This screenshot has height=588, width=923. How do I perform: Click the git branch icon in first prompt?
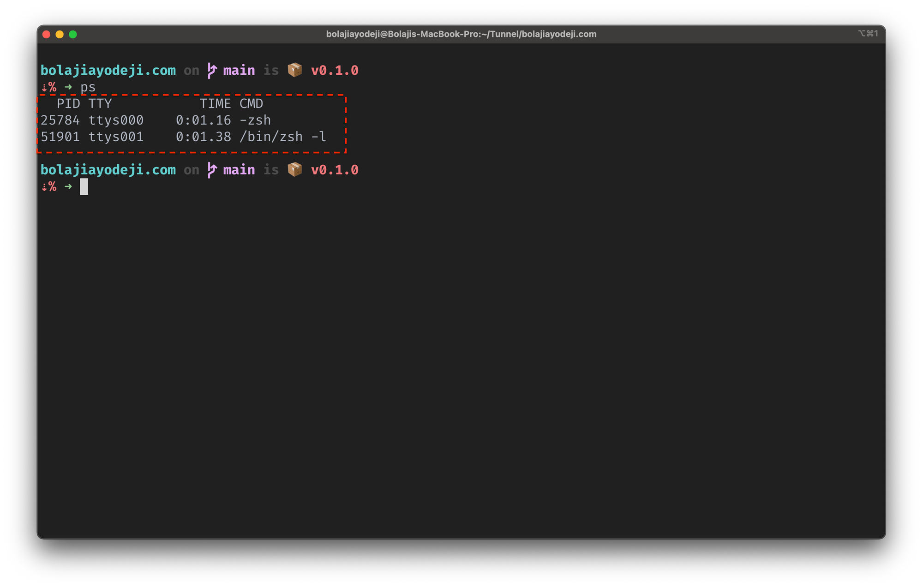click(x=212, y=70)
